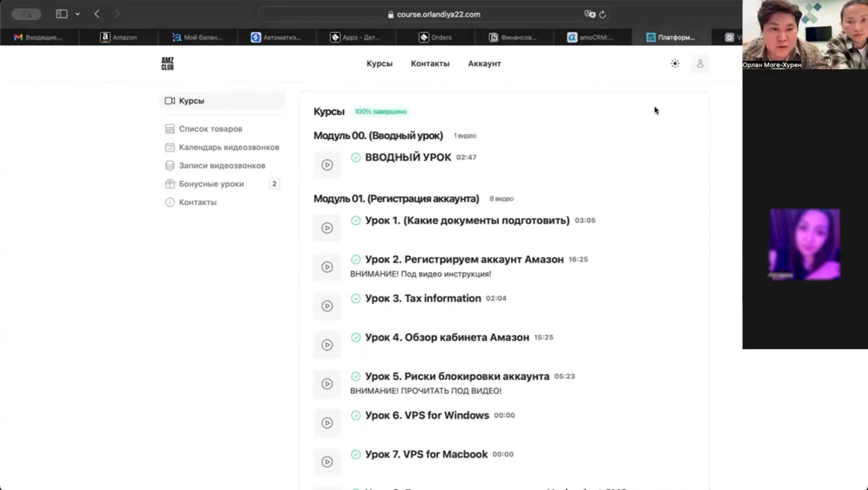The image size is (868, 490).
Task: Click the Safari sidebar toggle icon
Action: (61, 14)
